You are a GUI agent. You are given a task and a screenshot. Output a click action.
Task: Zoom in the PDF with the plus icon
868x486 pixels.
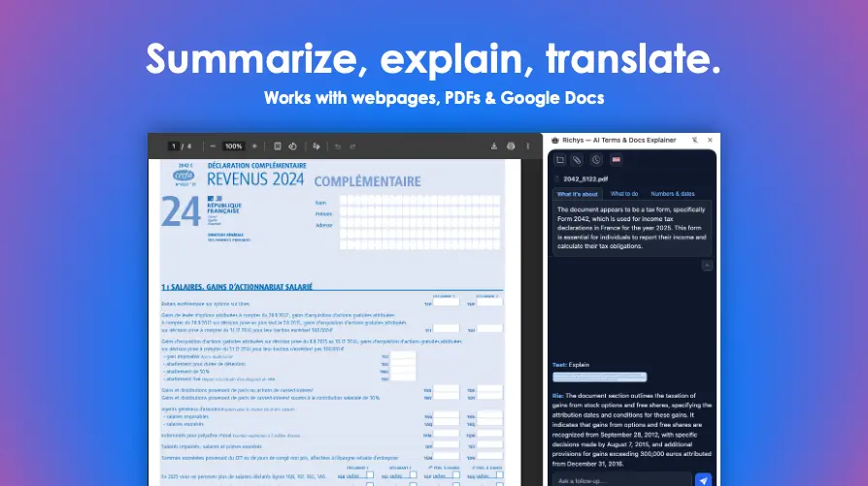pos(254,146)
